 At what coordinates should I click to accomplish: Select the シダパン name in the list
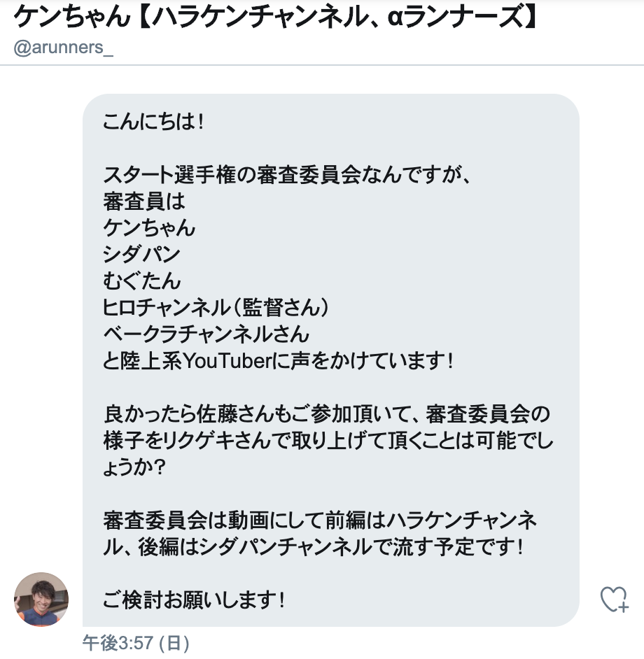click(141, 254)
